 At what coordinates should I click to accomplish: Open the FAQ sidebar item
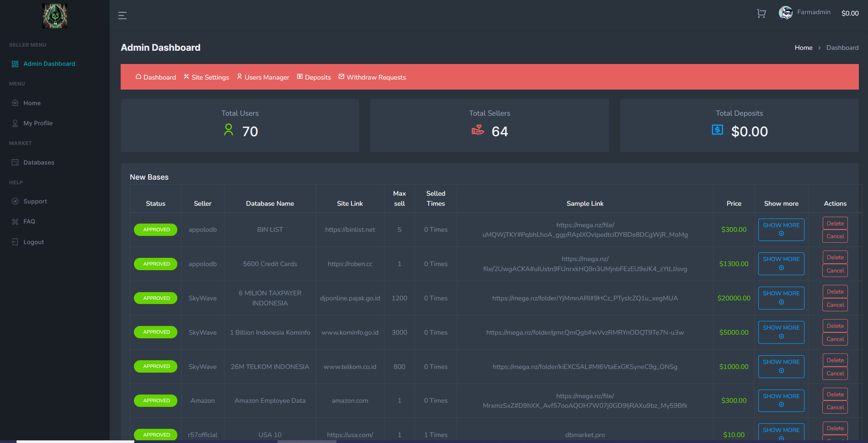coord(29,222)
